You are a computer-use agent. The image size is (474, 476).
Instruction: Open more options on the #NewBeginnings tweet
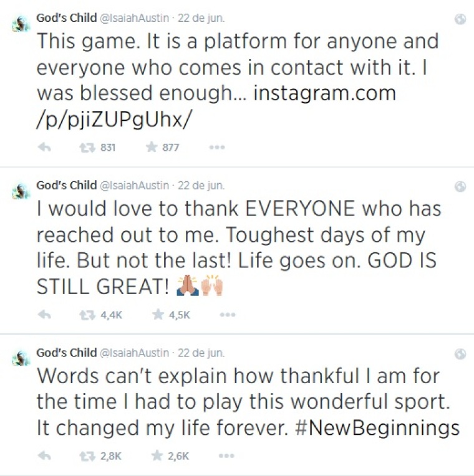pyautogui.click(x=226, y=455)
